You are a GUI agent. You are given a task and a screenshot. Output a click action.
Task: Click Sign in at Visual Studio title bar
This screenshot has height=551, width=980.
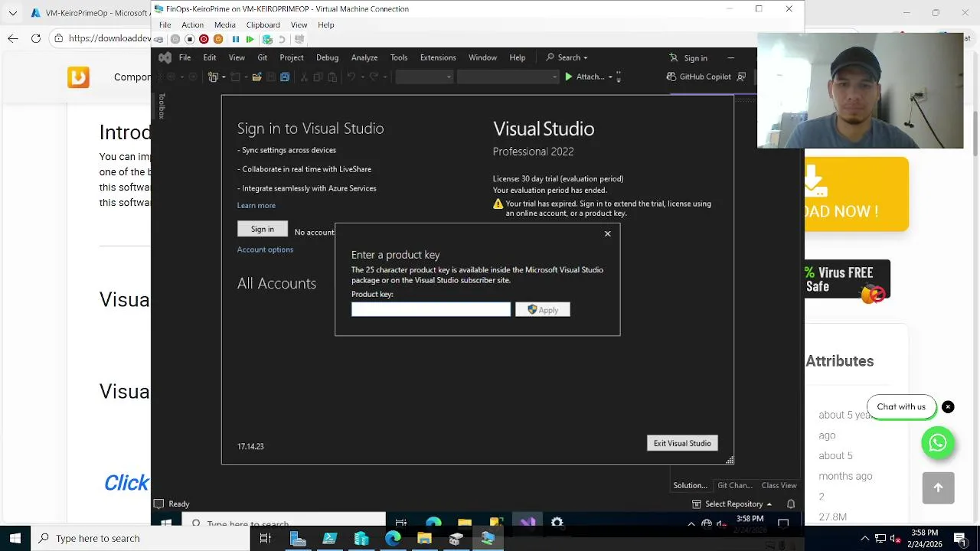[x=688, y=58]
